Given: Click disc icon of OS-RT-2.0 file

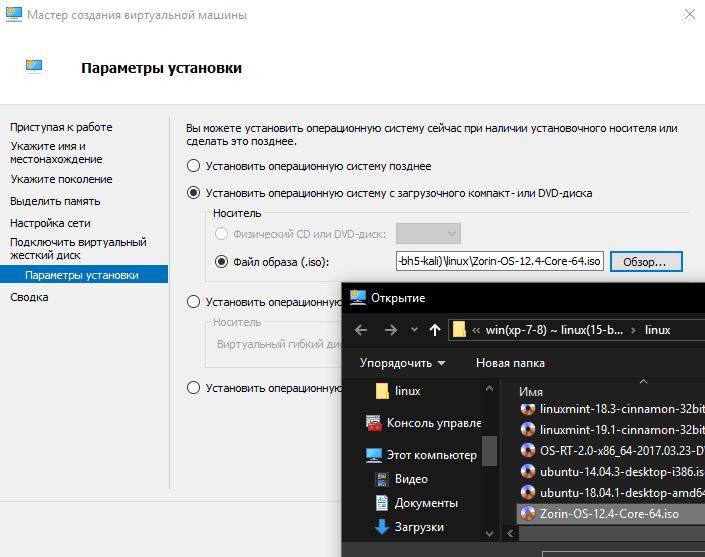Looking at the screenshot, I should [528, 450].
